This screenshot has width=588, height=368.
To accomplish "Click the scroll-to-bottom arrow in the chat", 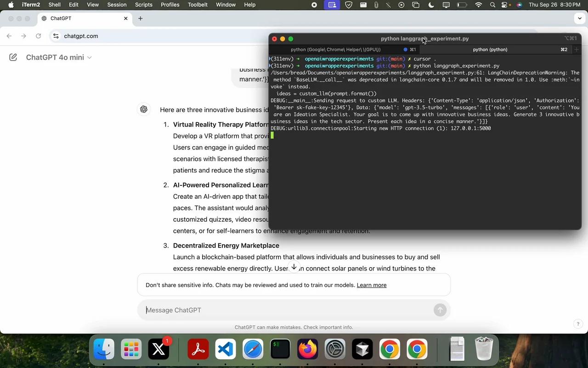I will point(294,266).
